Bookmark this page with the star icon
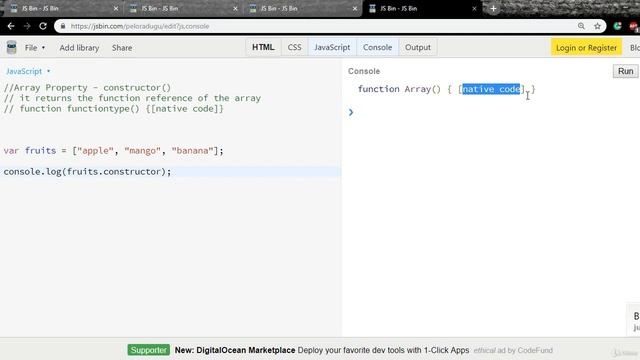Viewport: 640px width, 360px height. 598,26
